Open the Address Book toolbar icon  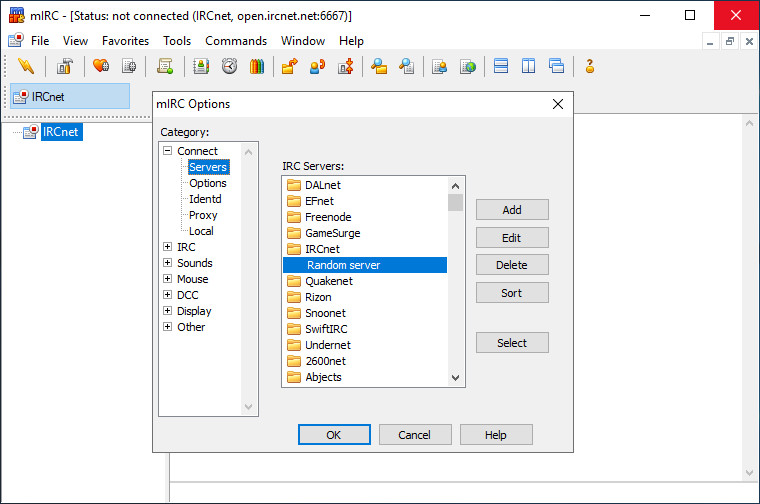201,66
